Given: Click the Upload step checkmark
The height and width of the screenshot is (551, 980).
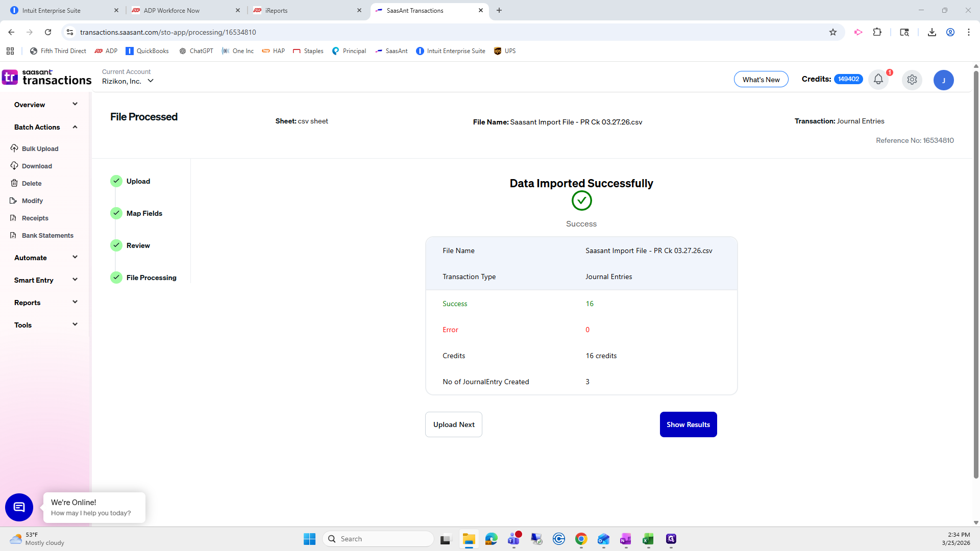Looking at the screenshot, I should [116, 181].
